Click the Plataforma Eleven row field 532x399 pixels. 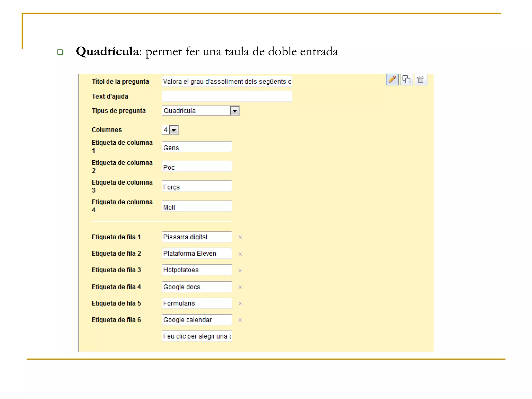[197, 253]
